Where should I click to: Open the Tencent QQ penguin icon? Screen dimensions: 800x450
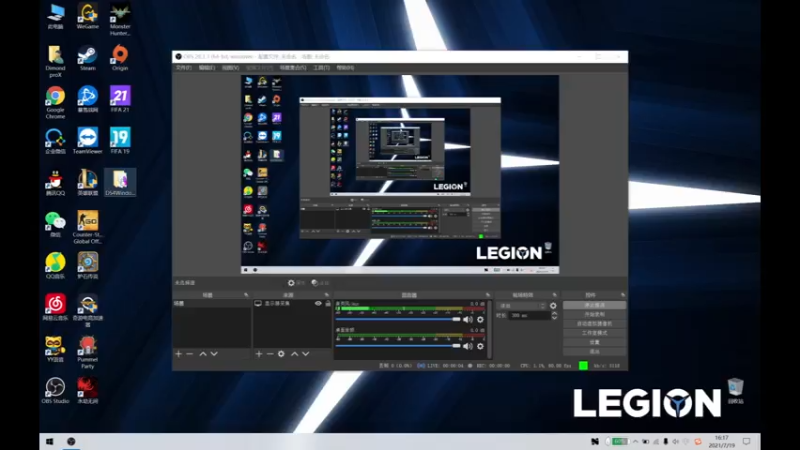tap(55, 183)
